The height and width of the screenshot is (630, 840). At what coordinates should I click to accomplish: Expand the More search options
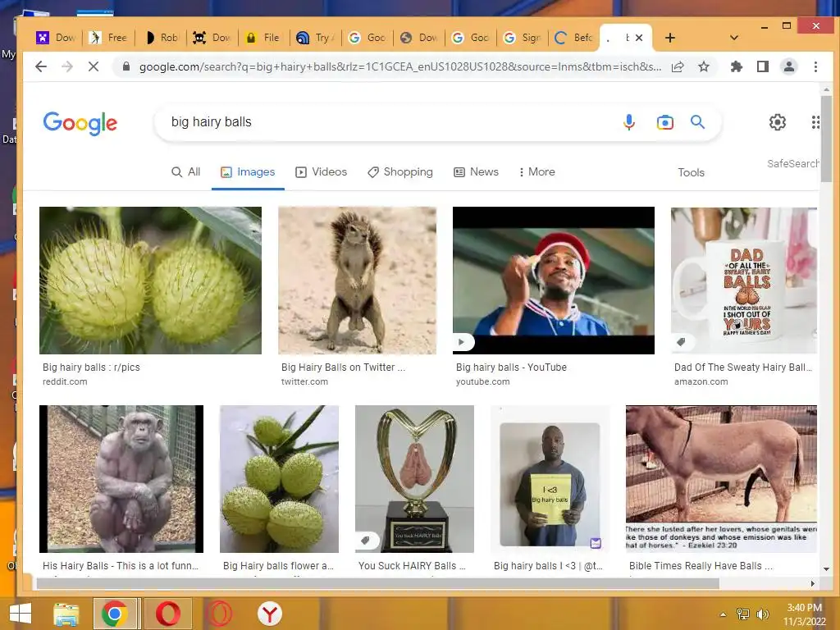point(536,172)
